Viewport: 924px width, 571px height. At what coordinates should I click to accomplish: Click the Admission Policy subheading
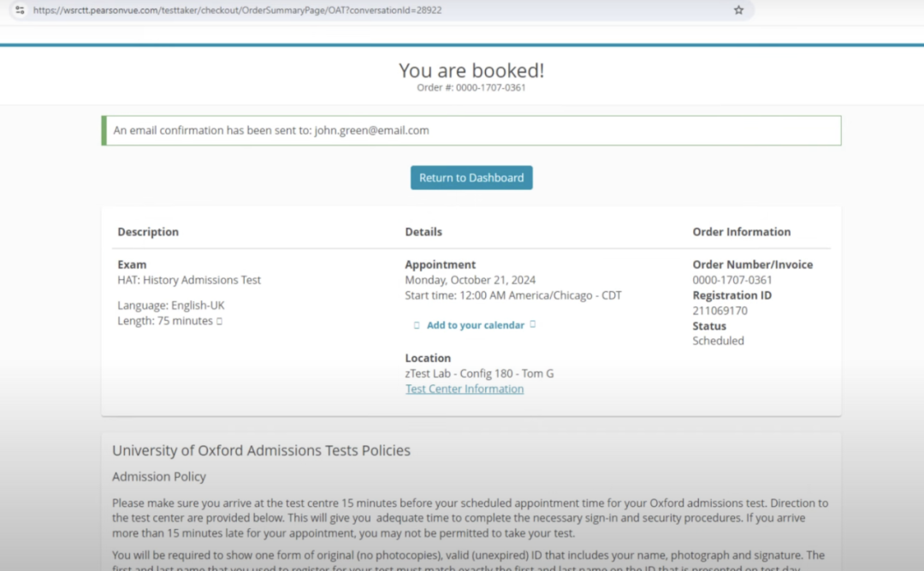(159, 477)
